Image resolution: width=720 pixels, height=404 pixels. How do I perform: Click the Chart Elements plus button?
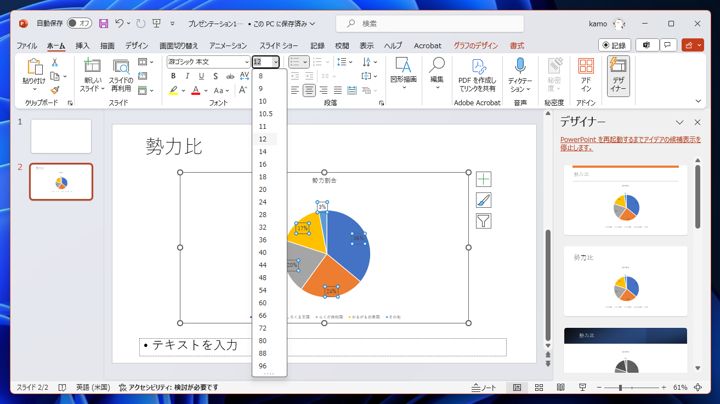484,179
